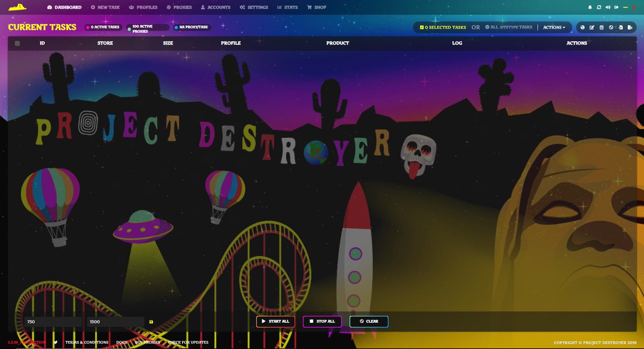Image resolution: width=644 pixels, height=349 pixels.
Task: Click the Project Destroyer boat logo
Action: (x=17, y=7)
